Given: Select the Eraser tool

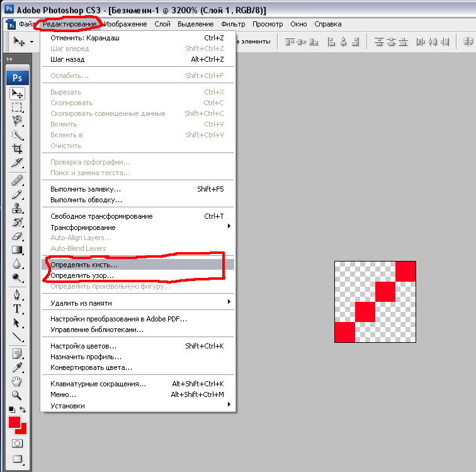Looking at the screenshot, I should click(17, 236).
